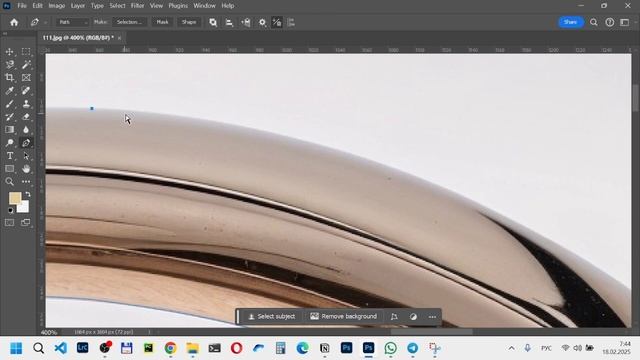
Task: Show hidden system tray icons
Action: [511, 348]
